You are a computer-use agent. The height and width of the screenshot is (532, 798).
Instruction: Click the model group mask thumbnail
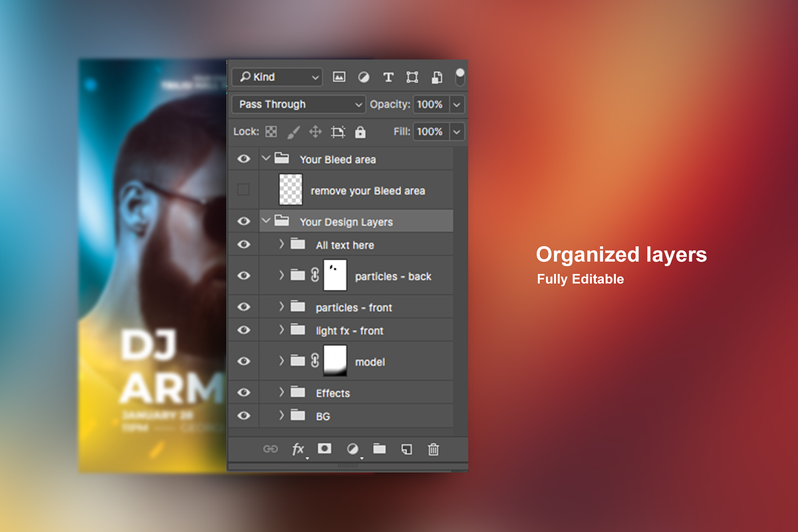coord(335,361)
